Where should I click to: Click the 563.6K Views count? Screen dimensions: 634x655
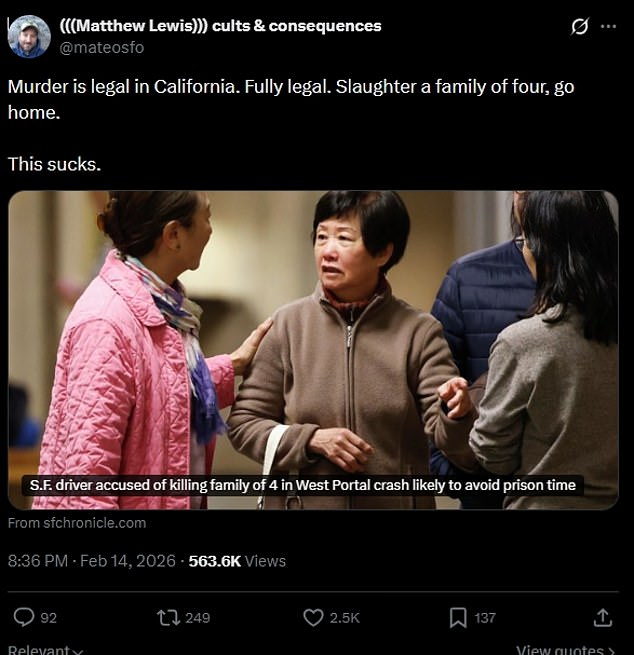point(237,561)
